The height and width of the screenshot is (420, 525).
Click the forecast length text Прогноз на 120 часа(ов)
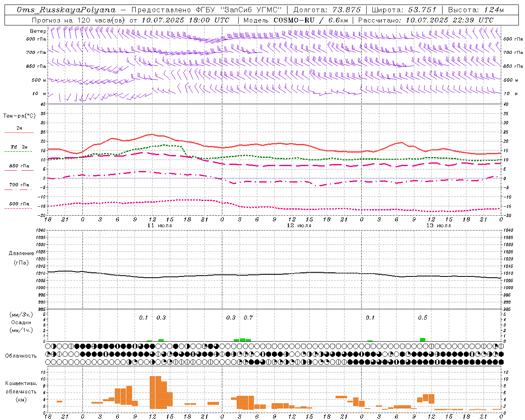[79, 20]
